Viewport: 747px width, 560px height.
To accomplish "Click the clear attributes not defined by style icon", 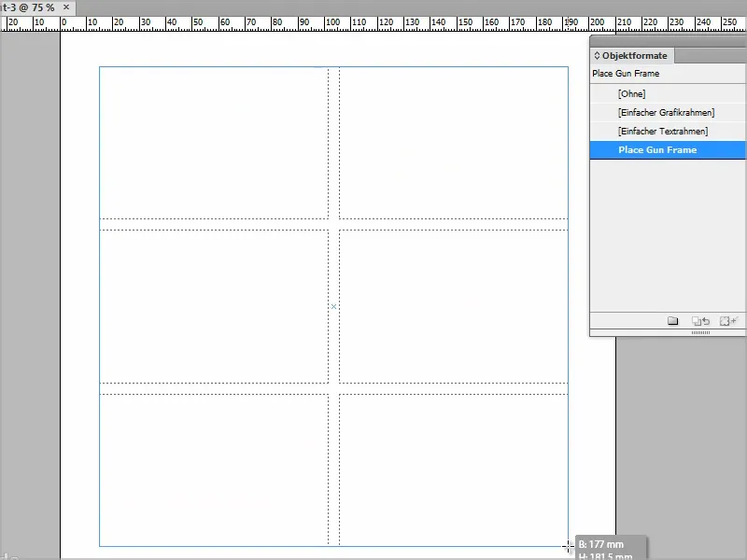I will (x=701, y=321).
